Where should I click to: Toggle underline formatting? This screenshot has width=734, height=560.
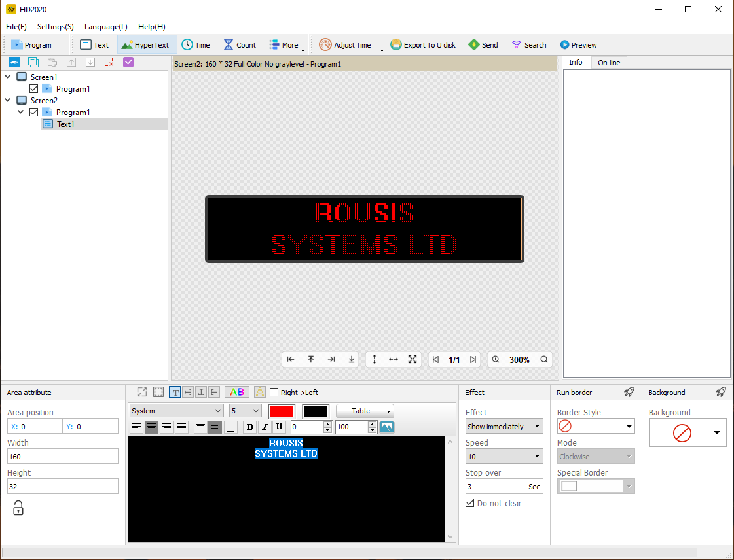(280, 427)
